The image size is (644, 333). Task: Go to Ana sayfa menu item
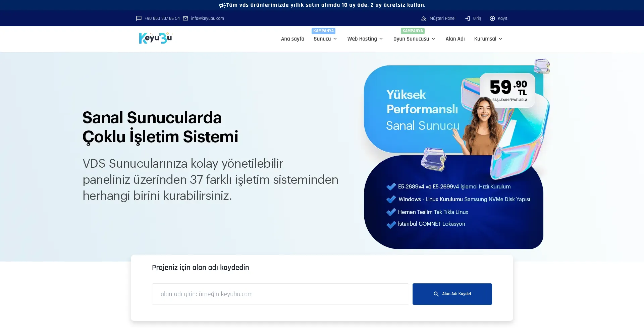(x=292, y=39)
